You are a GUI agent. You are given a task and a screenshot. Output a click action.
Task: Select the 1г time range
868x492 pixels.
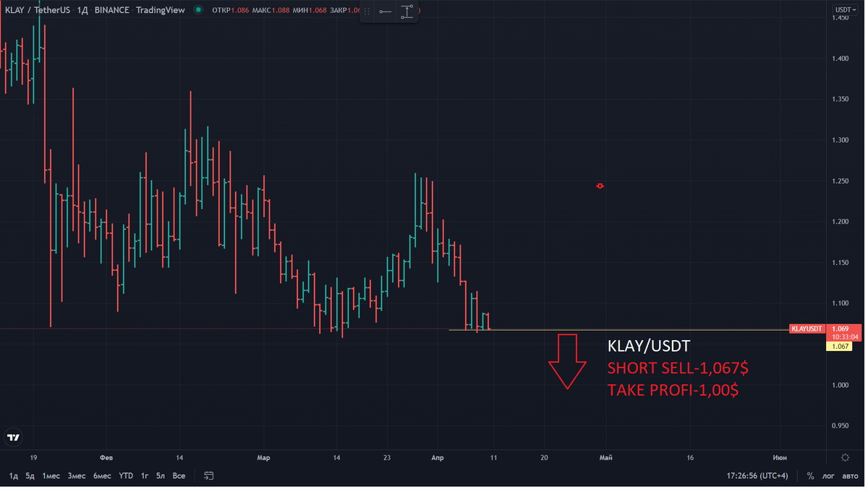(x=145, y=476)
